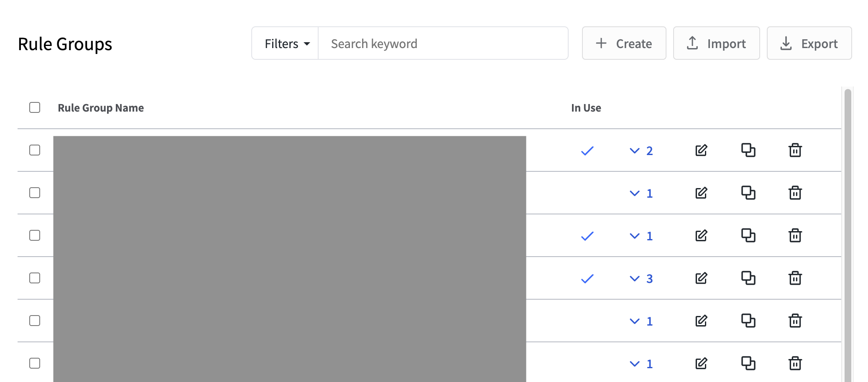Edit the rule group in the fifth row
Screen dimensions: 868x382
[x=701, y=321]
